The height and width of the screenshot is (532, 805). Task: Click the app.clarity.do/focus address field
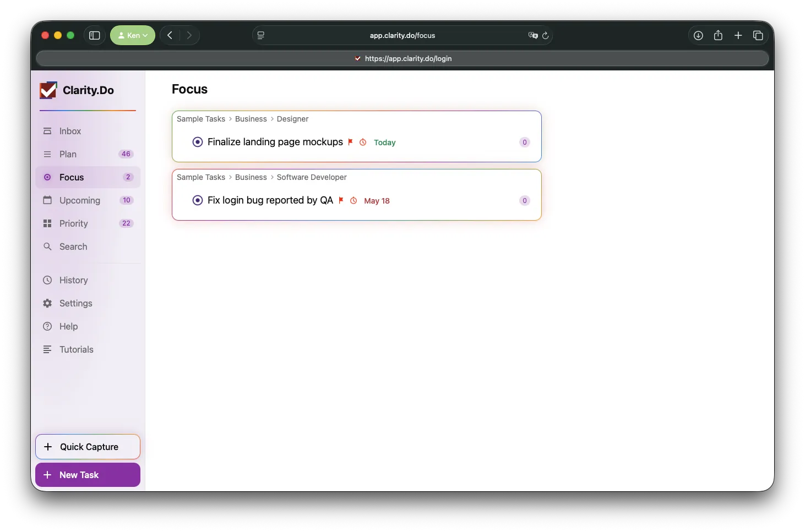tap(402, 35)
